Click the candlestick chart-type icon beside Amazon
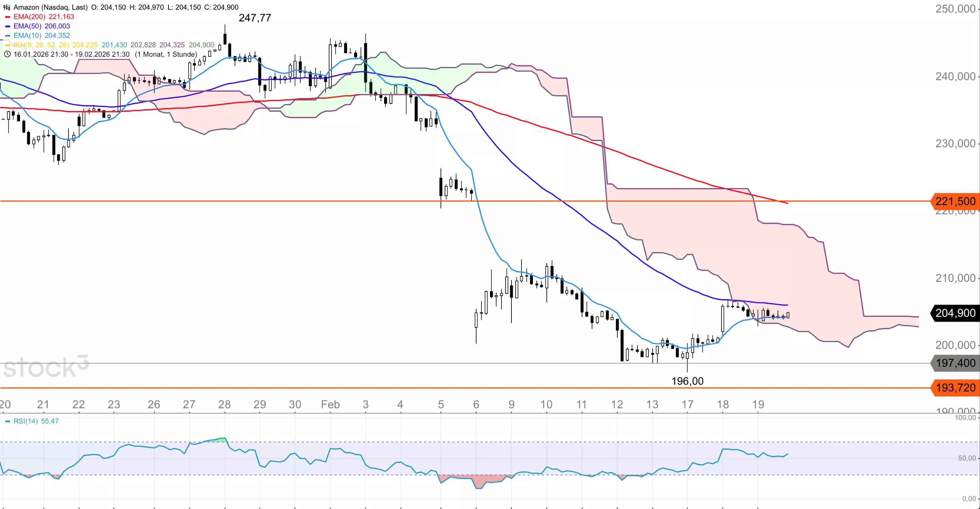The width and height of the screenshot is (980, 509). coord(7,7)
